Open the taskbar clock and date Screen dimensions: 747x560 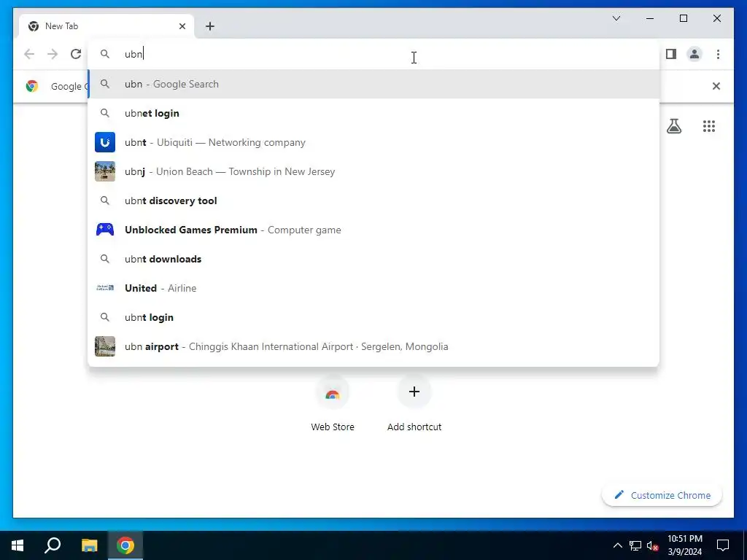pos(684,545)
